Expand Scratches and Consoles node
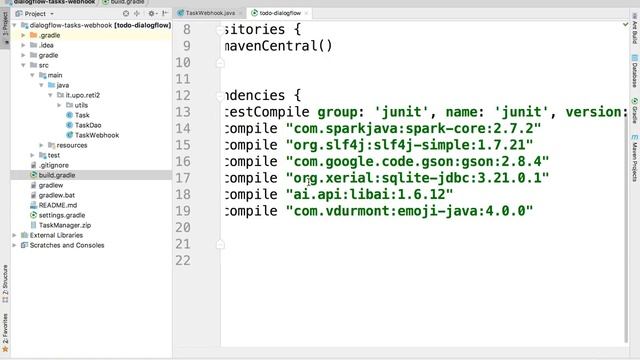The height and width of the screenshot is (360, 640). (15, 245)
